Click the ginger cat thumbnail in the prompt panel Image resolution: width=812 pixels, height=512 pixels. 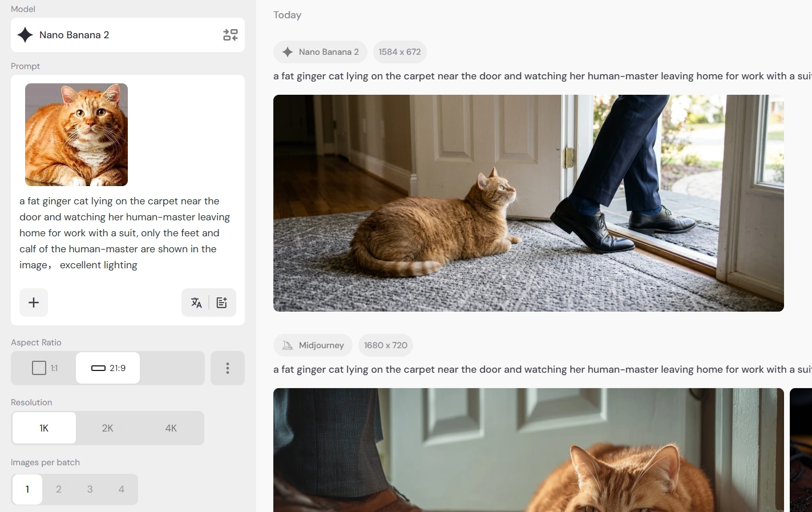tap(76, 135)
